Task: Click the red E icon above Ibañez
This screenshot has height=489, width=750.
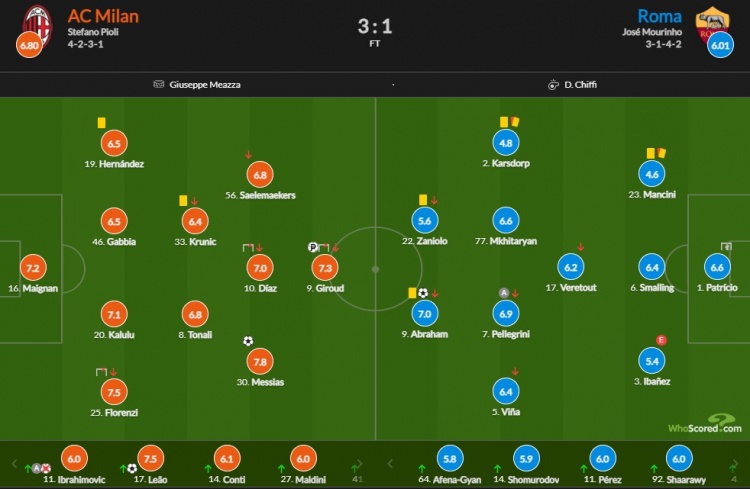Action: tap(661, 340)
